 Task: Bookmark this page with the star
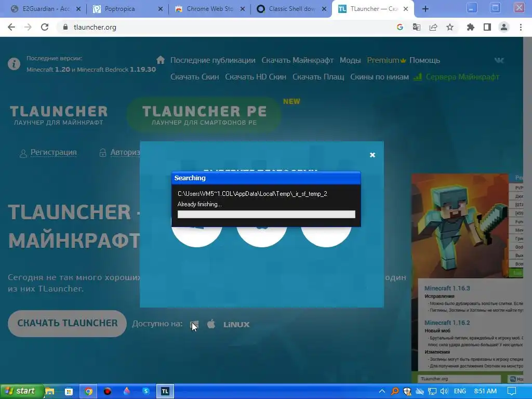[x=450, y=27]
